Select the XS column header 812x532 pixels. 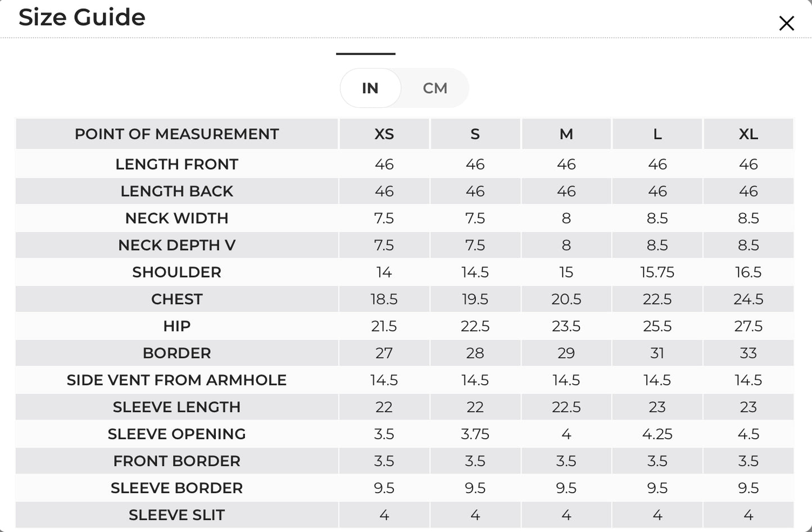pos(384,134)
